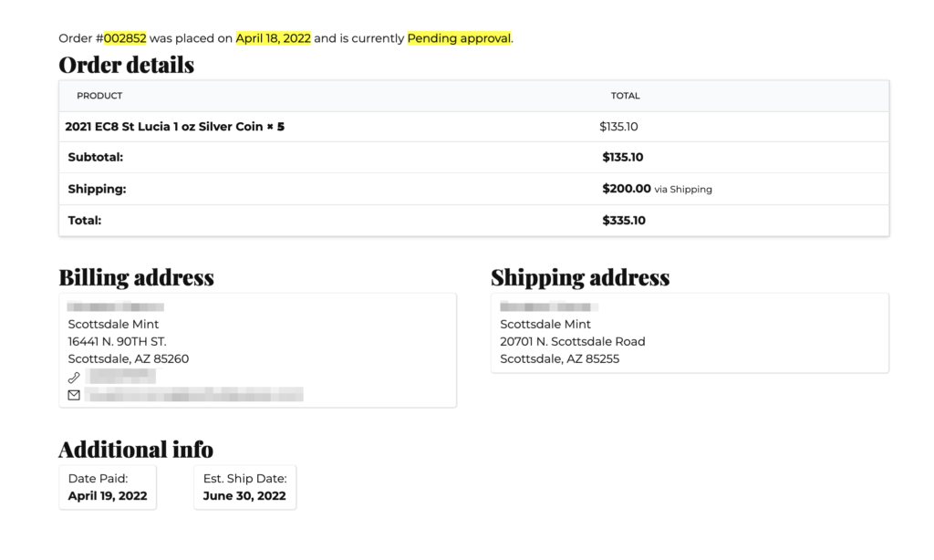The image size is (934, 560).
Task: Click the Est. Ship Date June 30, 2022 box
Action: click(244, 487)
